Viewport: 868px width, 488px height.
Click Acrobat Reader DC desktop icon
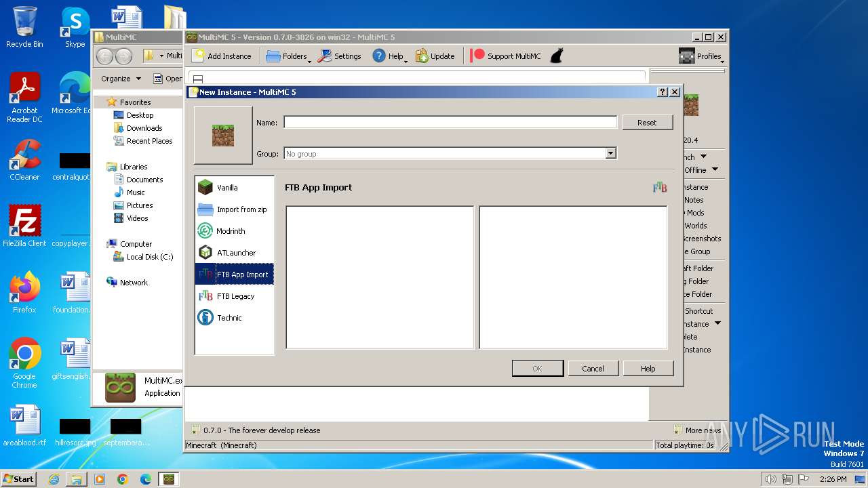click(x=24, y=98)
